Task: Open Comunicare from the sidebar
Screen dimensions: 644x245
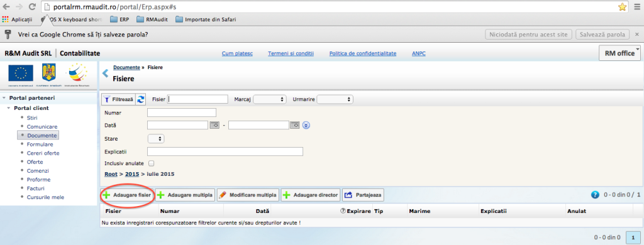Action: click(42, 127)
